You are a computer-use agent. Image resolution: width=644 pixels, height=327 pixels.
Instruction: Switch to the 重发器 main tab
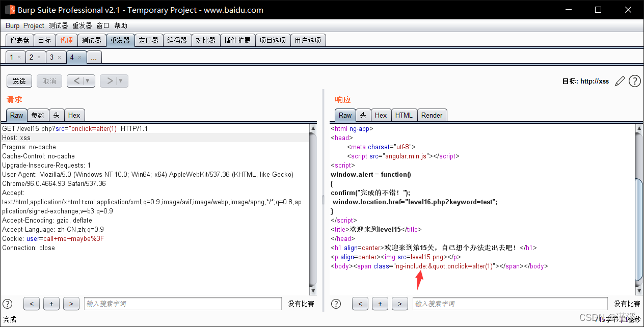coord(120,40)
